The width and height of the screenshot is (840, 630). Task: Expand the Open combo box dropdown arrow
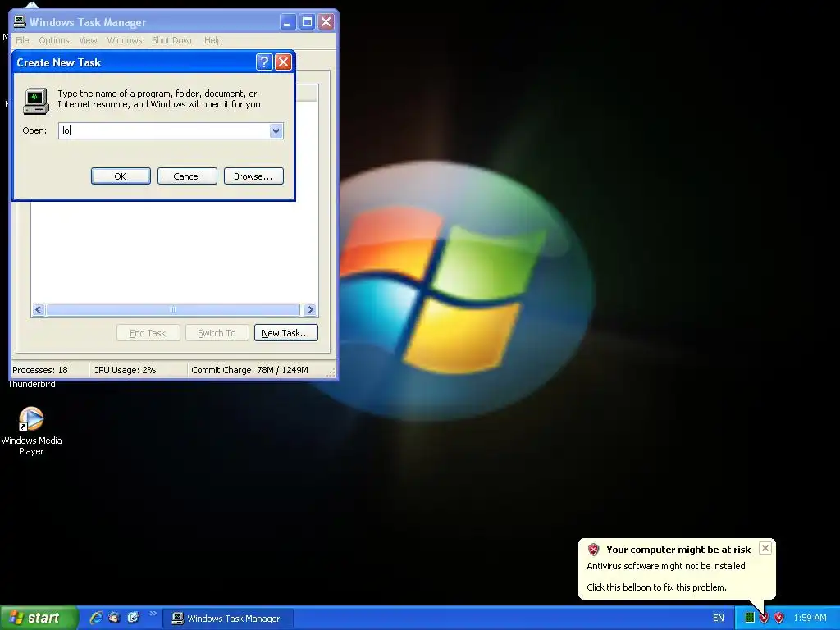point(276,130)
